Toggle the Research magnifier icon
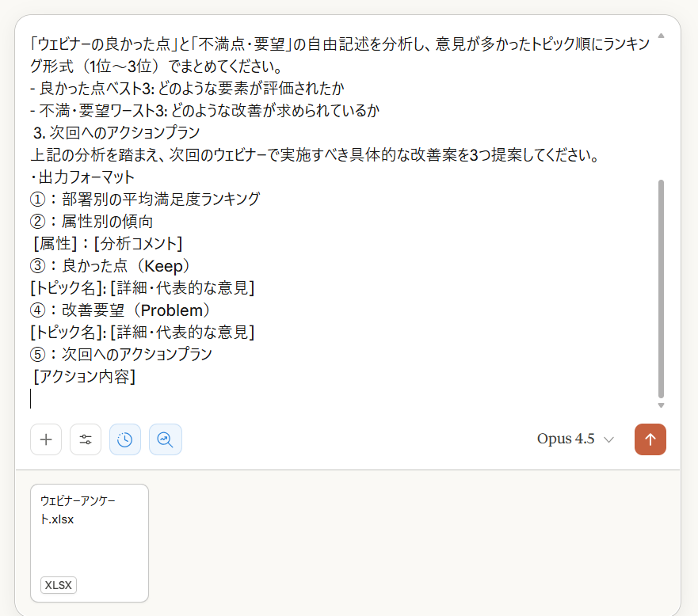This screenshot has width=698, height=616. tap(165, 439)
